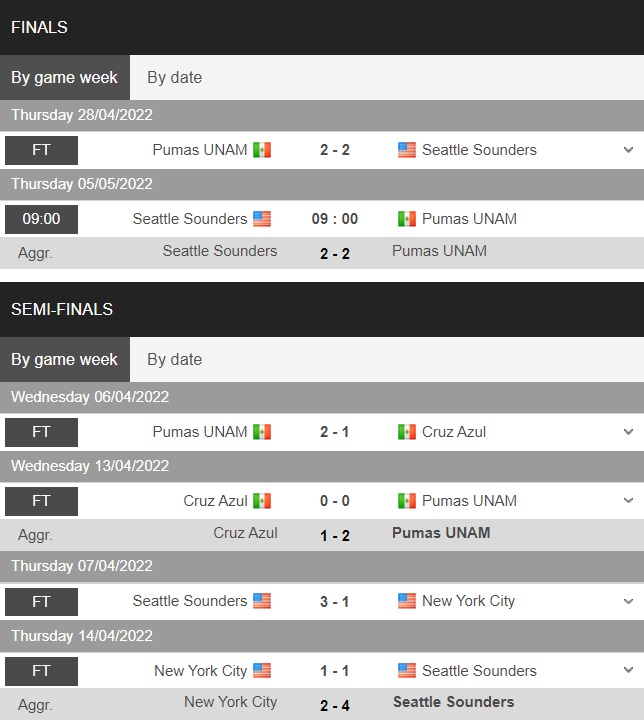Click US flag beside Seattle Sounders, 05/05 match

262,219
